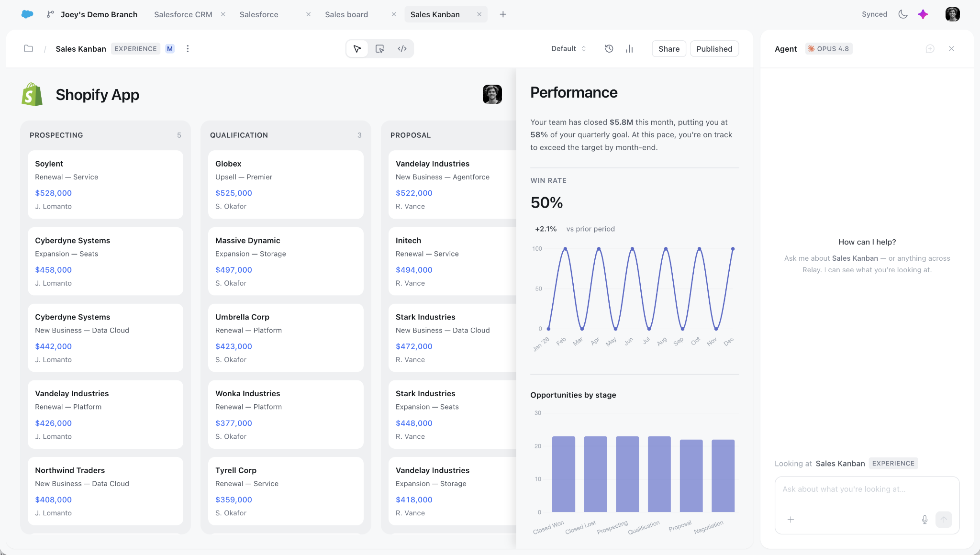
Task: Click the Initech card title
Action: tap(408, 241)
